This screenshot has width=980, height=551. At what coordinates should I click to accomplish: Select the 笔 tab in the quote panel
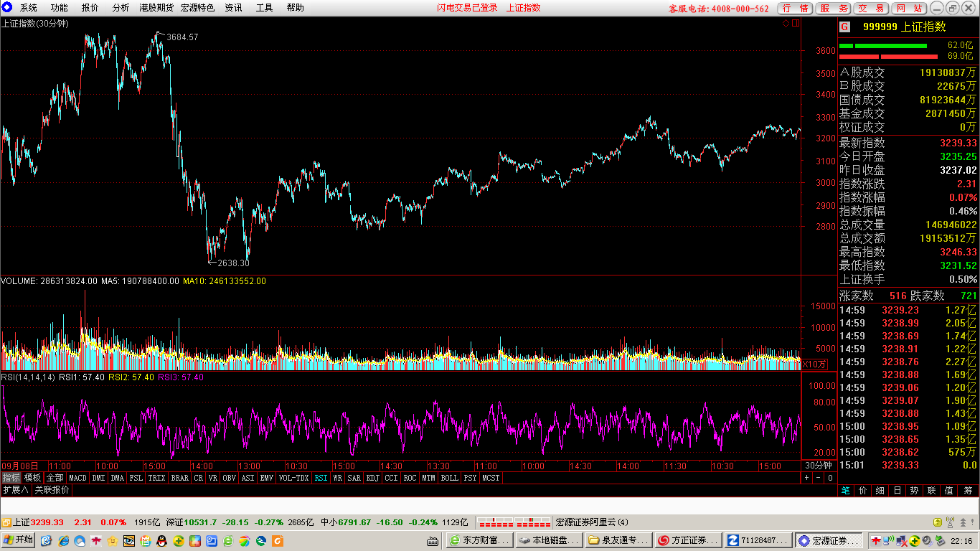pyautogui.click(x=846, y=491)
